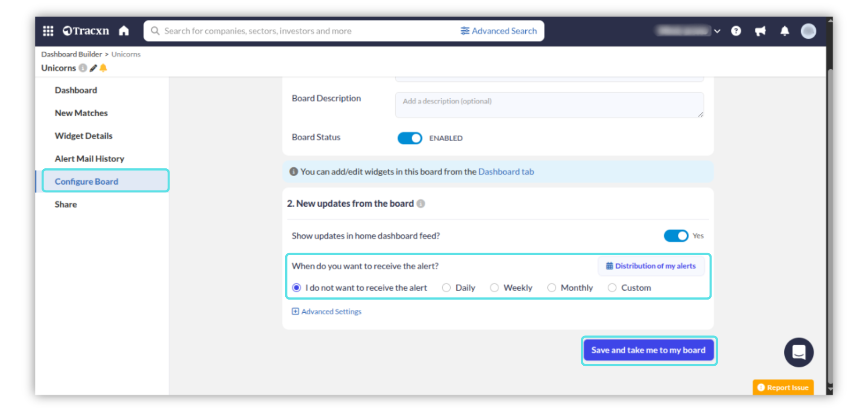Open Advanced Search filters
868x415 pixels.
(x=499, y=31)
